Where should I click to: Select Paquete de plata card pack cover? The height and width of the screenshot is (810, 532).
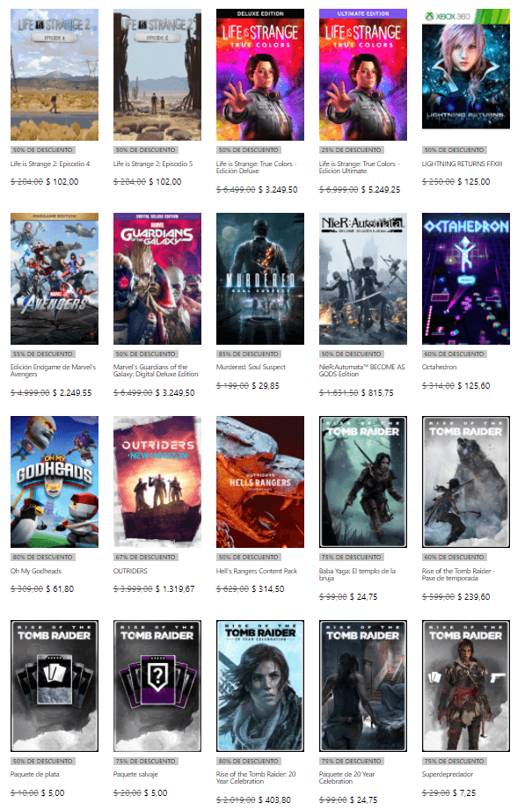(55, 686)
